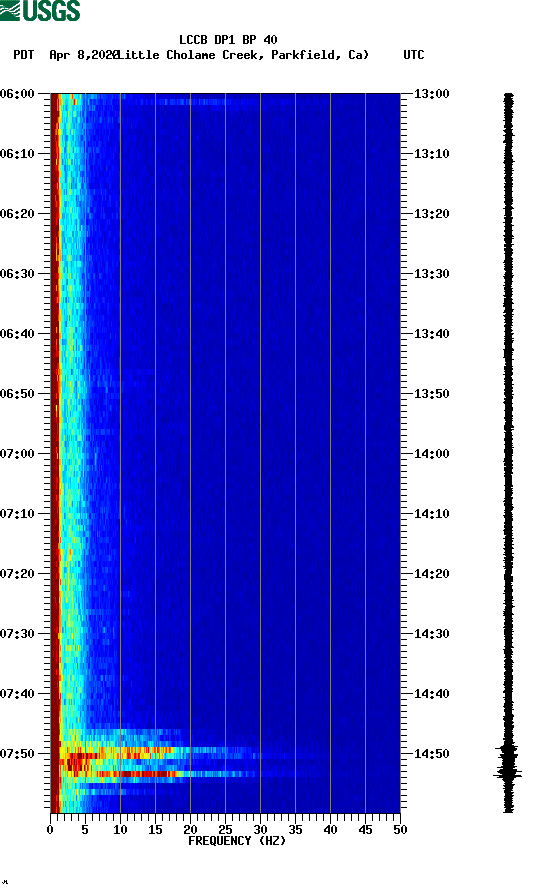Click the 07:20 PDT time label
552x893 pixels.
17,574
